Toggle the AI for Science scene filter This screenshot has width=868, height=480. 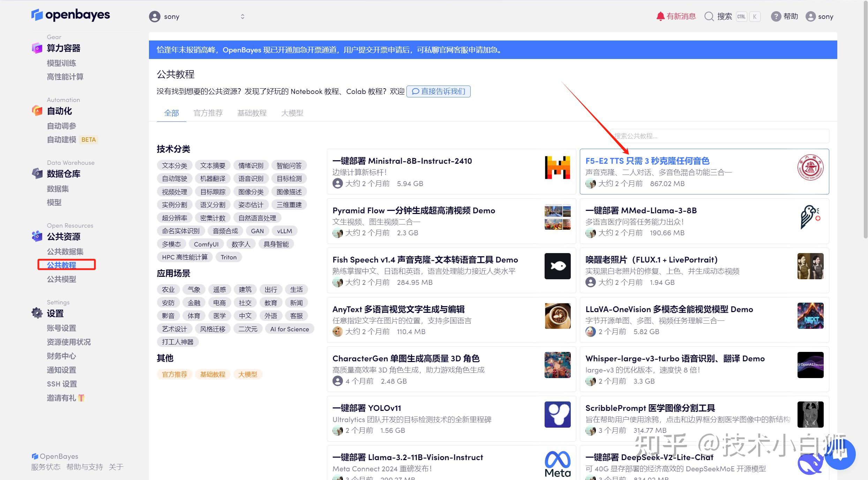(x=289, y=328)
